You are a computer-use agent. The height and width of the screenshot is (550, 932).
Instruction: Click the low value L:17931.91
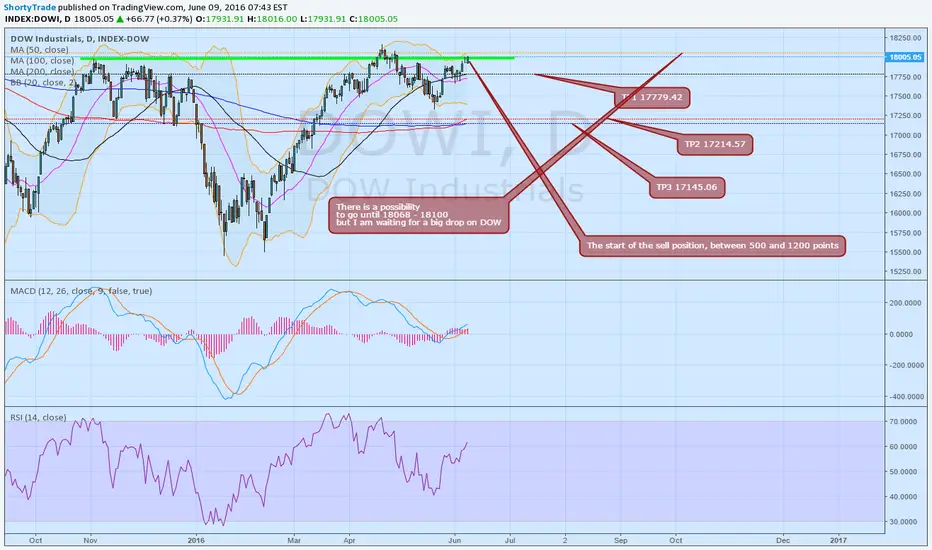tap(323, 19)
